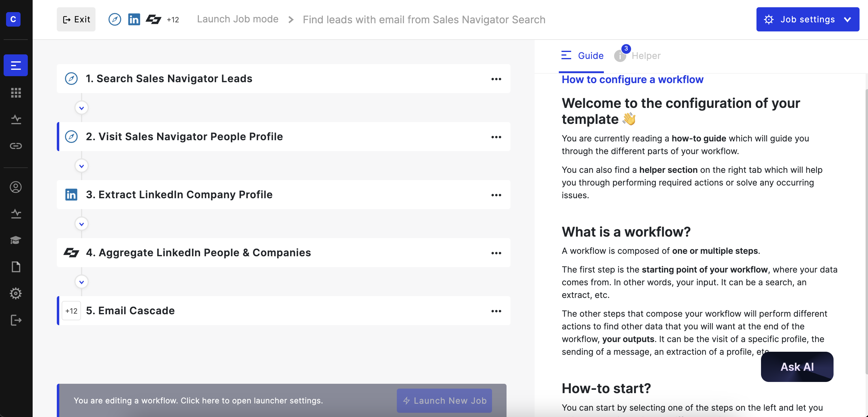
Task: Expand chevron between steps 3 and 4
Action: [82, 224]
